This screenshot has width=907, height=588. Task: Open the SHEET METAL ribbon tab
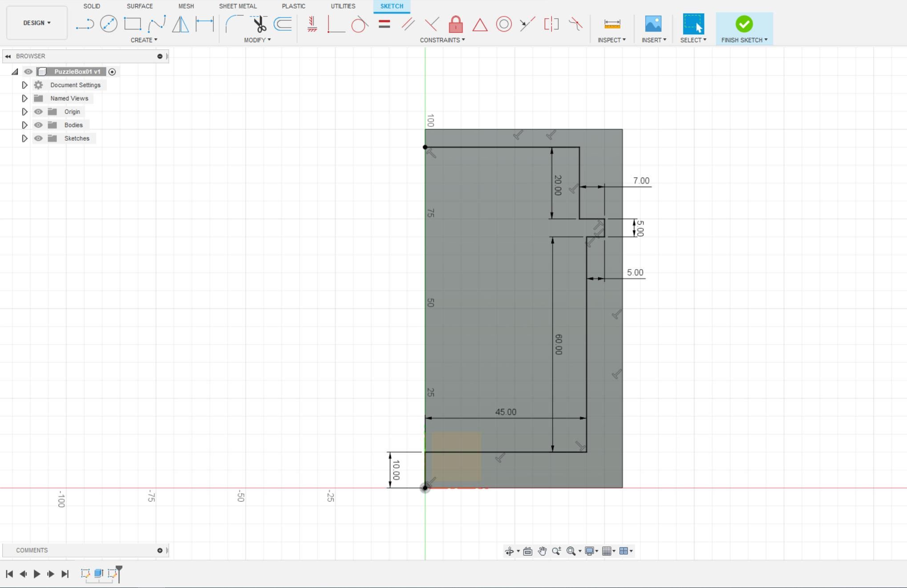238,6
